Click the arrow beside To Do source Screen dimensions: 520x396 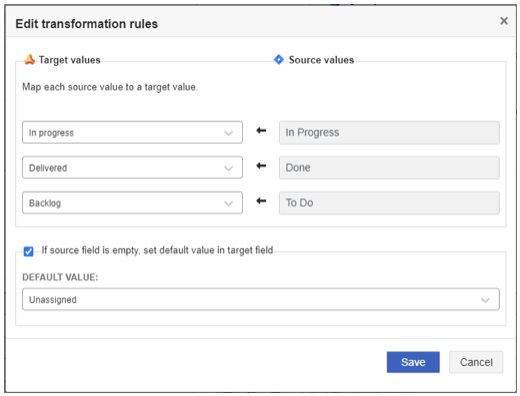pyautogui.click(x=261, y=201)
